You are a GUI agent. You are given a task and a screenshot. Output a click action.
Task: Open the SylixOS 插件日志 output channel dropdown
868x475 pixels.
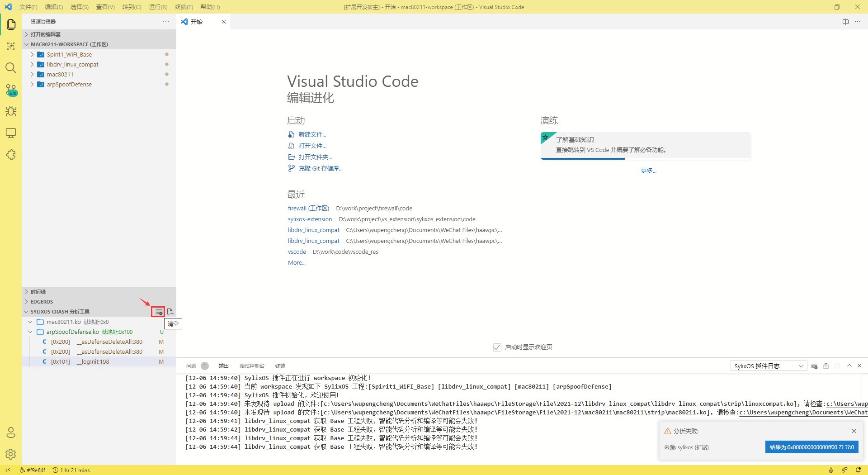coord(769,366)
